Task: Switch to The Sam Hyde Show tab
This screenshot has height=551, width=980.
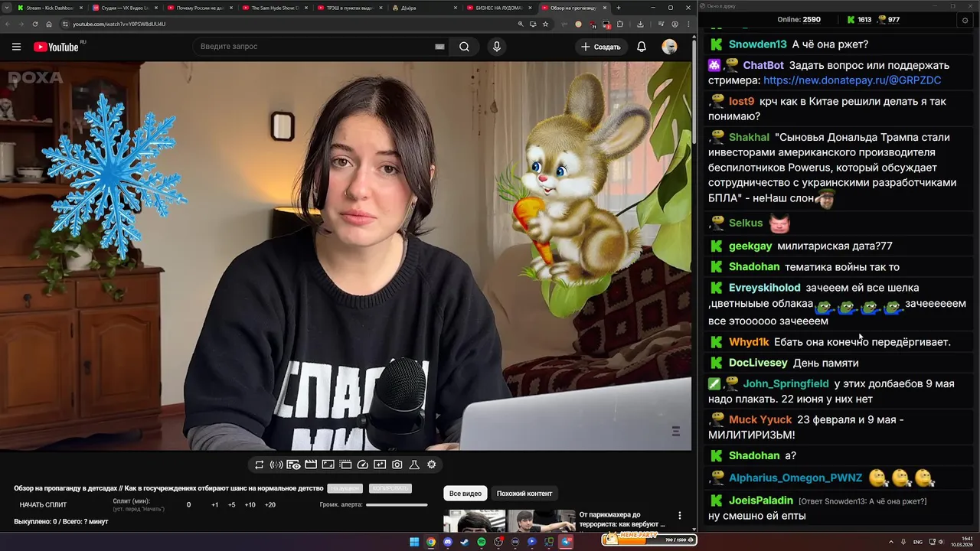Action: tap(274, 8)
